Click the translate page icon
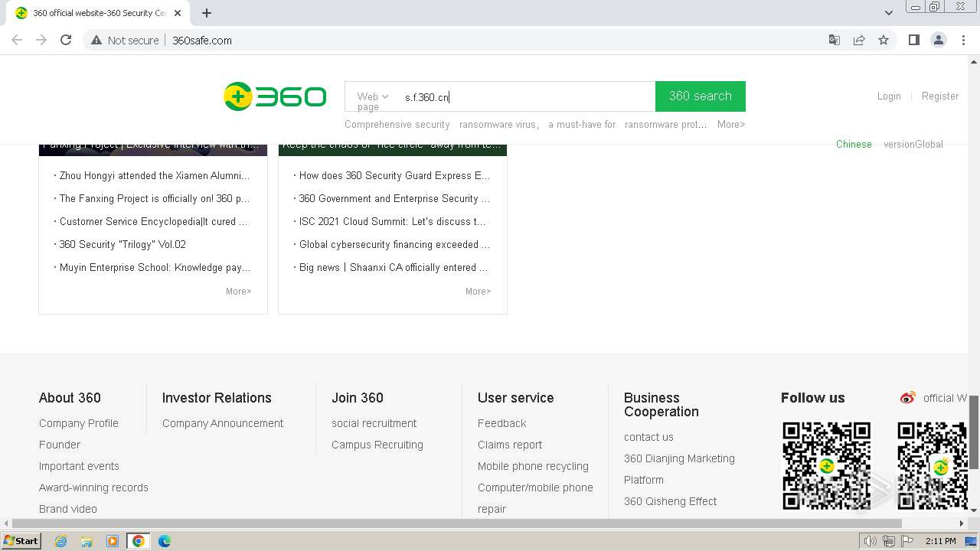The height and width of the screenshot is (551, 980). (835, 40)
